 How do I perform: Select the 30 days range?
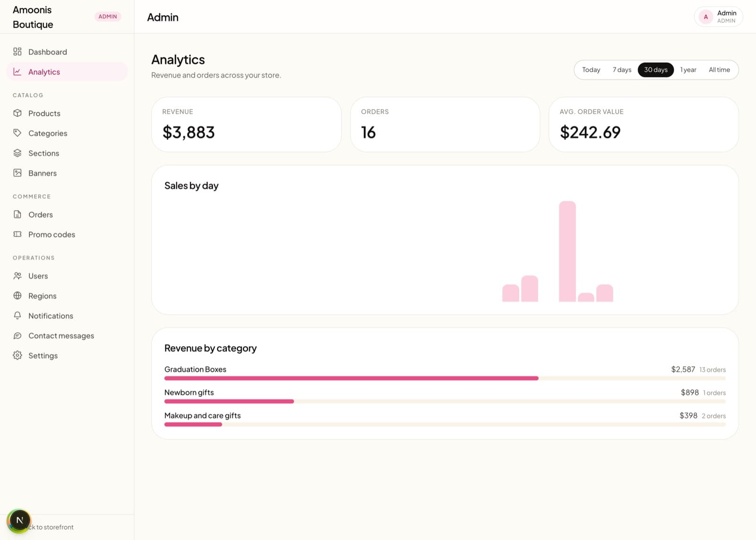click(656, 70)
